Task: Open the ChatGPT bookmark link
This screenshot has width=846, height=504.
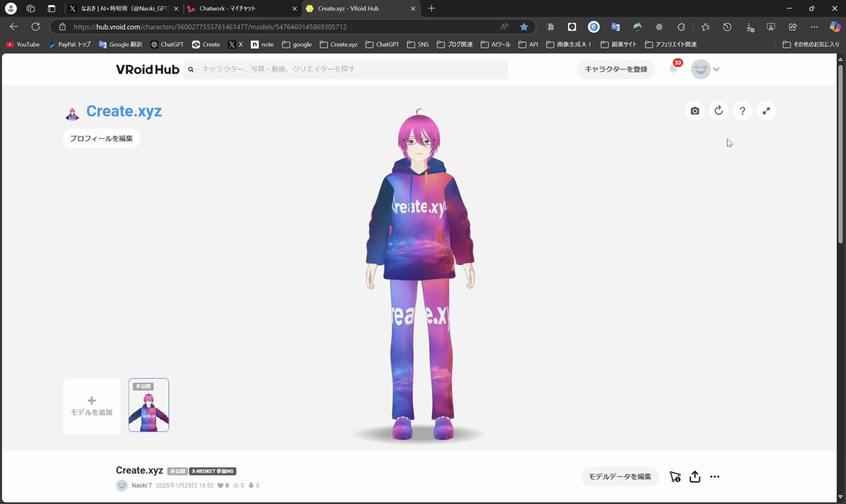Action: (167, 44)
